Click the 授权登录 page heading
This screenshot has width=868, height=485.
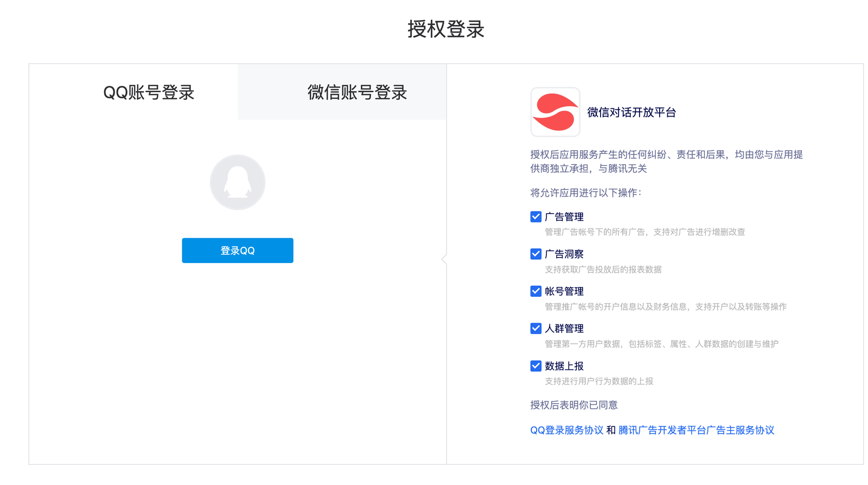(445, 29)
